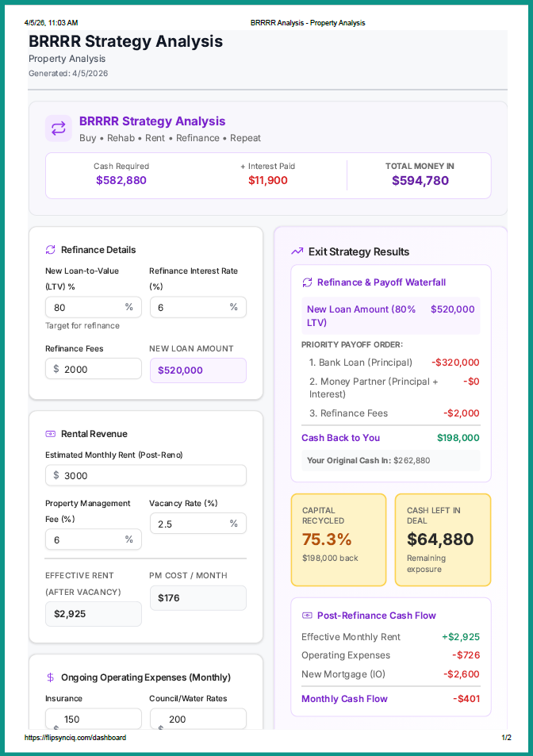Click the Refinance & Payoff Waterfall icon
533x756 pixels.
pos(308,282)
